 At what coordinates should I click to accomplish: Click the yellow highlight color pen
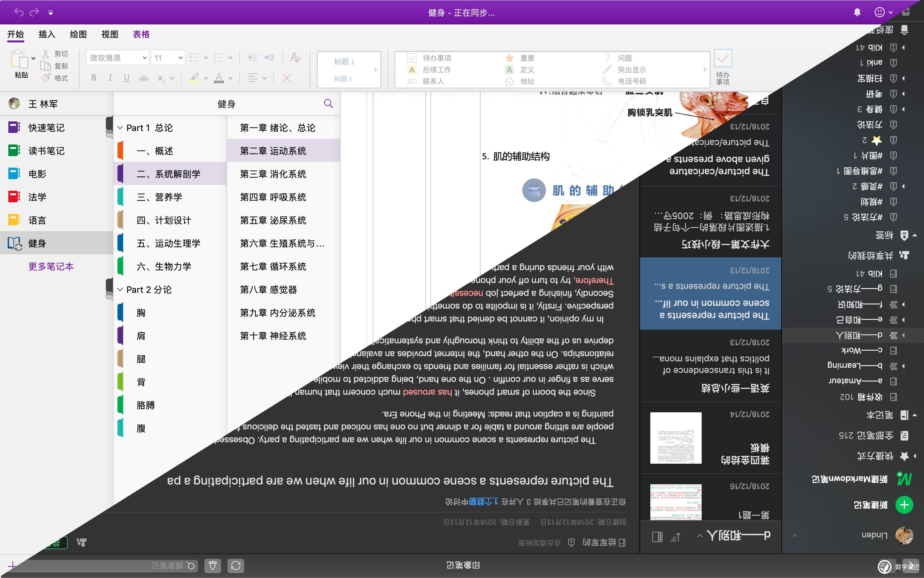coord(194,78)
